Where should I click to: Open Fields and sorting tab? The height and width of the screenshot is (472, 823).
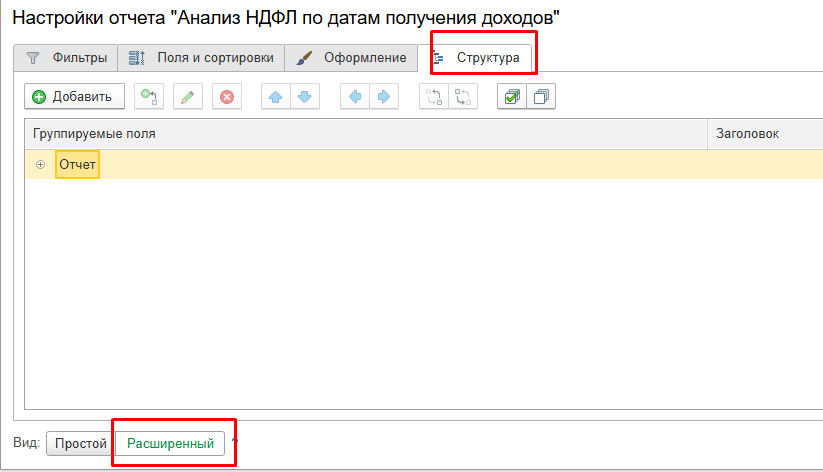tap(201, 58)
